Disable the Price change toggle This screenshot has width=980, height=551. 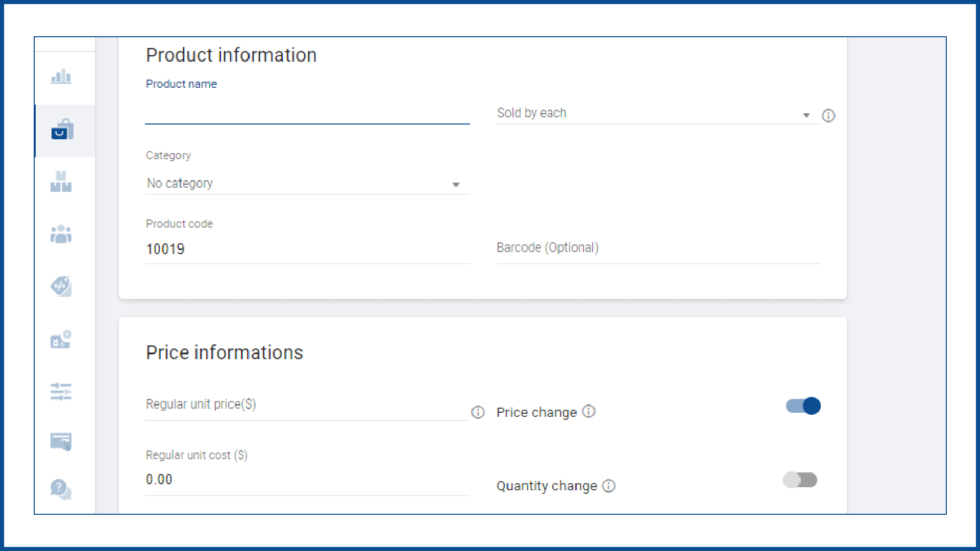point(803,406)
